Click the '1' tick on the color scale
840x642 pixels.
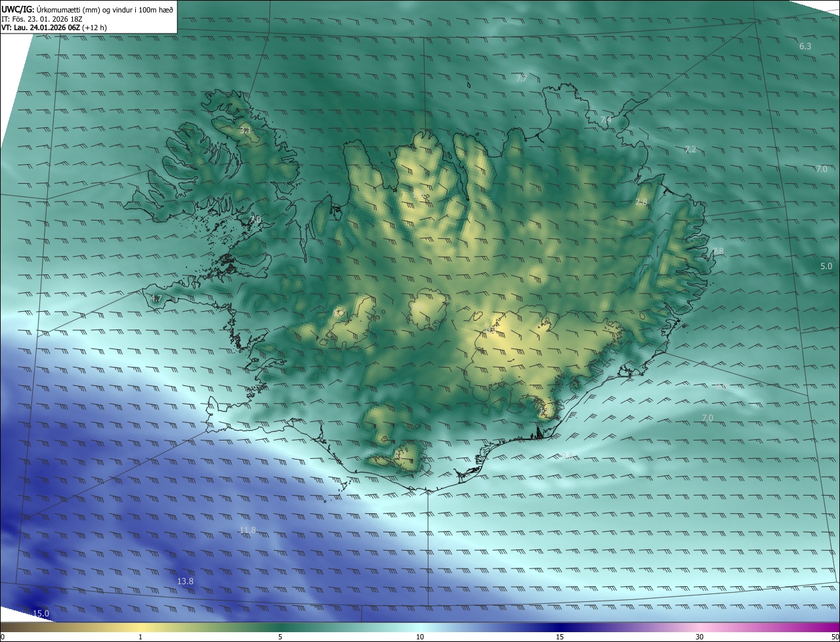click(x=140, y=637)
